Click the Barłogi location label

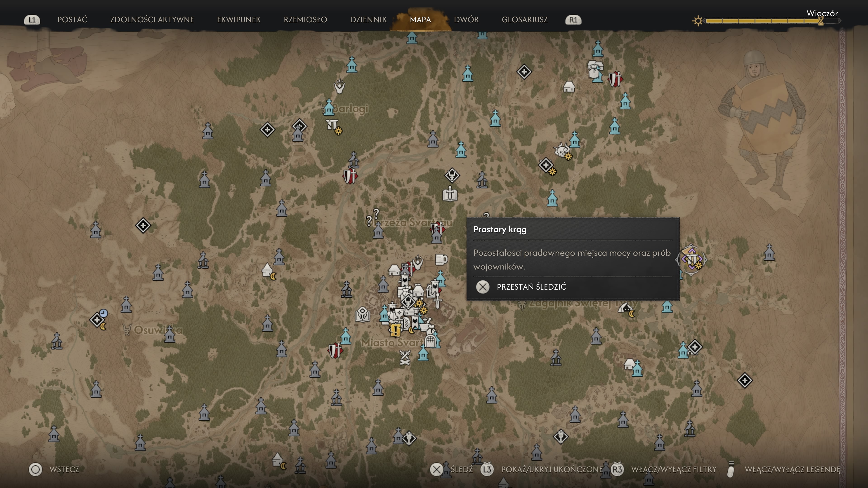[350, 109]
